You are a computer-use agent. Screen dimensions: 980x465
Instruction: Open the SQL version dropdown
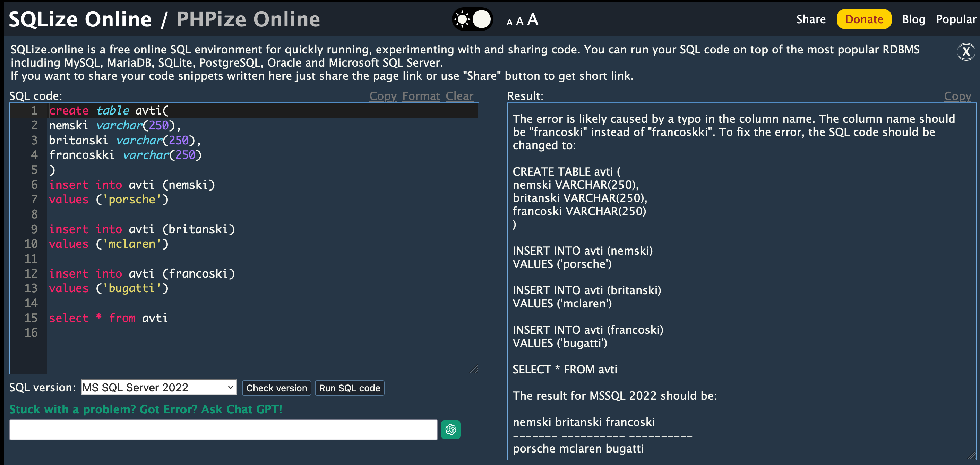158,387
